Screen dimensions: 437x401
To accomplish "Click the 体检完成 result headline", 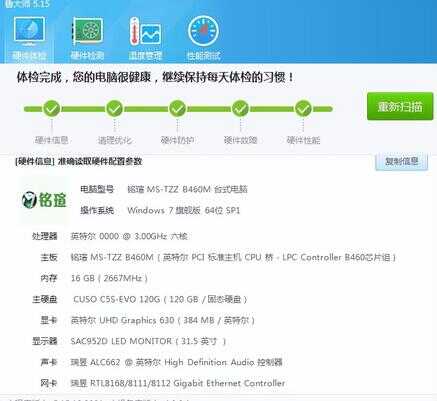I will (155, 78).
